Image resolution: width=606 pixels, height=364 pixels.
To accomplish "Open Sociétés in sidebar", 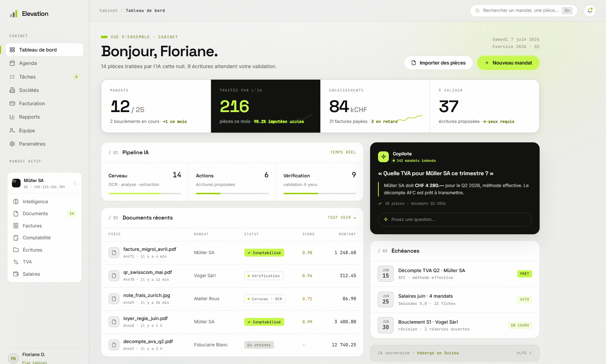I will tap(44, 90).
